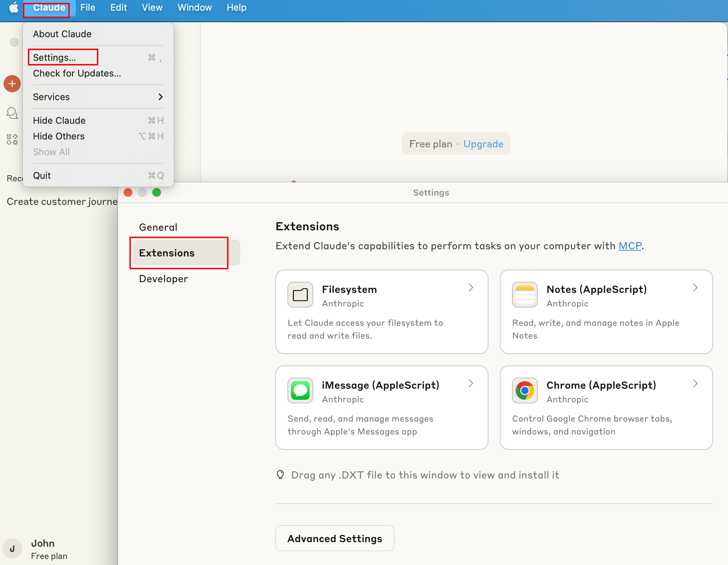Open the Developer settings section

click(163, 279)
